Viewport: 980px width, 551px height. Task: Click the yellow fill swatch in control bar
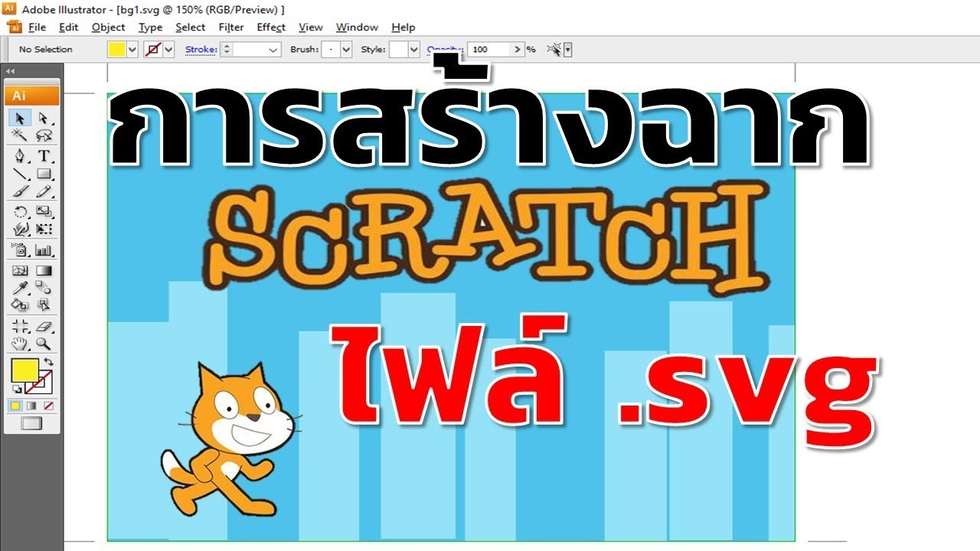pos(116,50)
